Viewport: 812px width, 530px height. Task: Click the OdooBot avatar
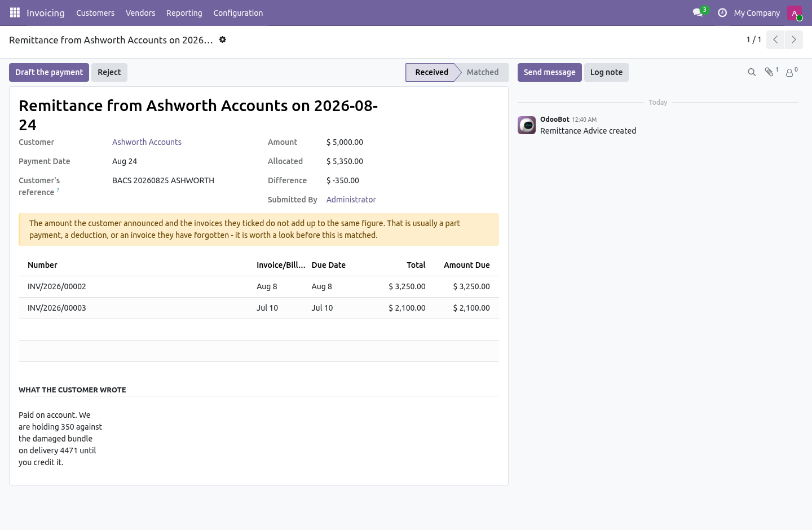point(527,125)
